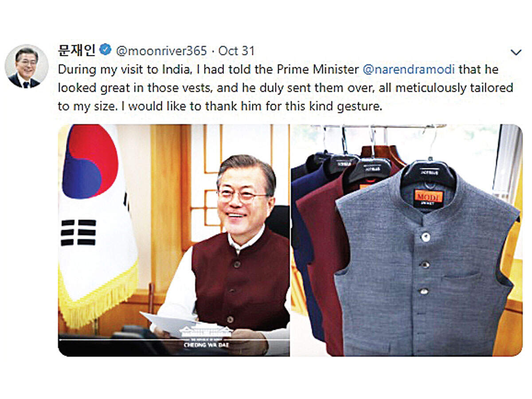Screen dimensions: 532x399
Task: Open the Oct 31 timestamp
Action: pyautogui.click(x=237, y=51)
